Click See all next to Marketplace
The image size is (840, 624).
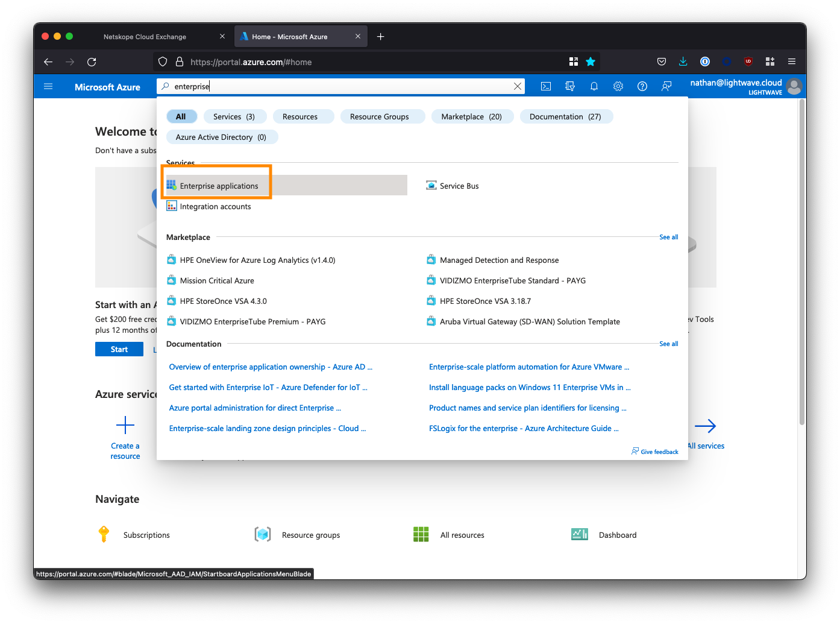pos(668,237)
